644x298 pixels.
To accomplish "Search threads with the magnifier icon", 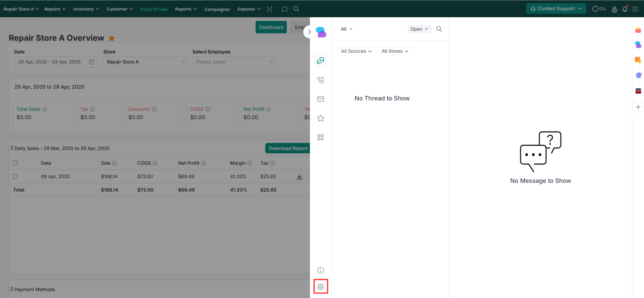I will click(439, 29).
